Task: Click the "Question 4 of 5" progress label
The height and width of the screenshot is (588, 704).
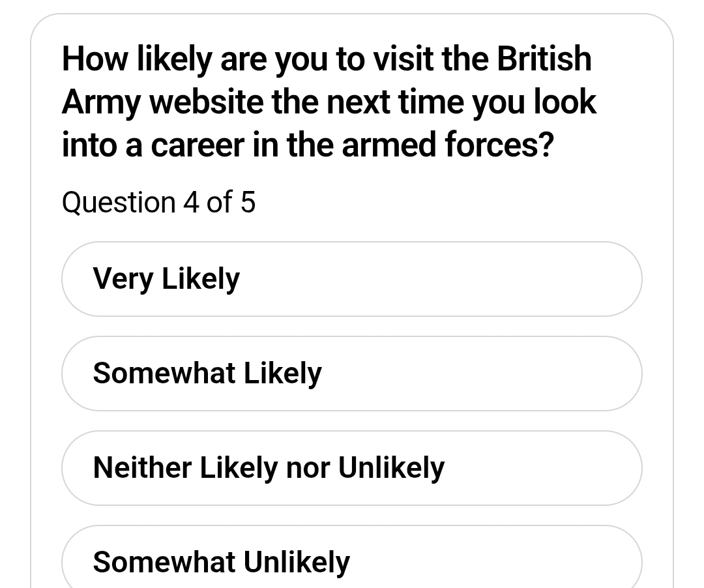Action: (x=158, y=202)
